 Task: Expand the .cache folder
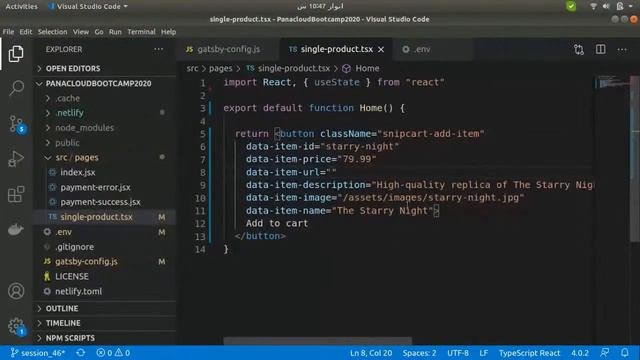tap(104, 98)
